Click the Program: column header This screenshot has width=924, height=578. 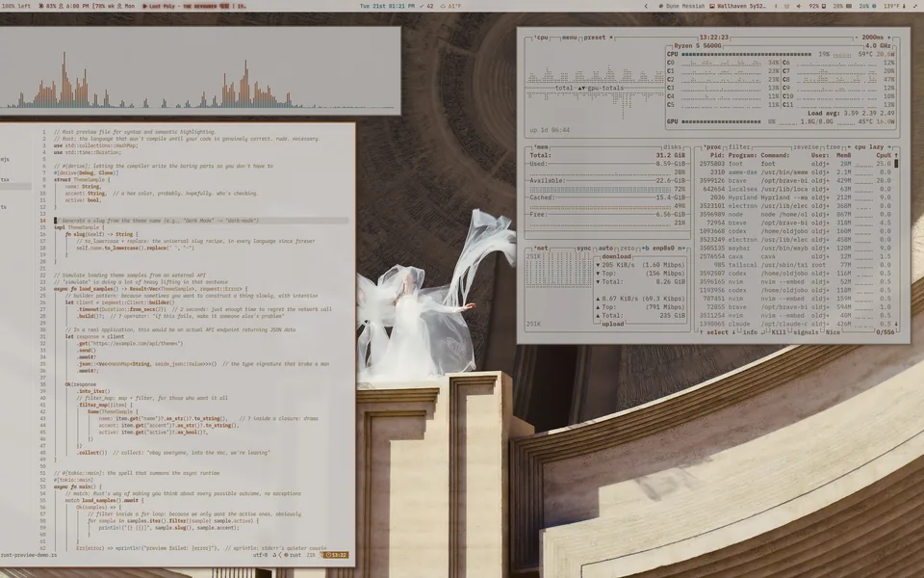pyautogui.click(x=742, y=155)
